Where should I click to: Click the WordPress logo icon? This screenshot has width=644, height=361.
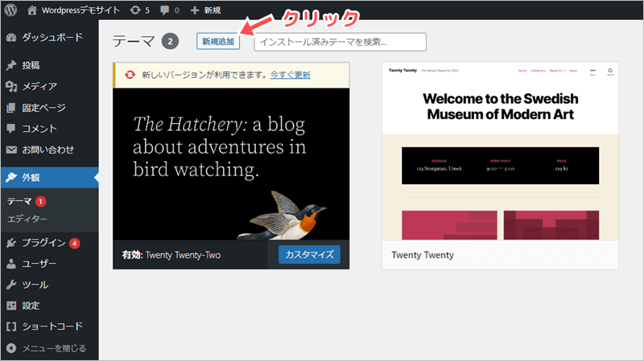point(11,12)
